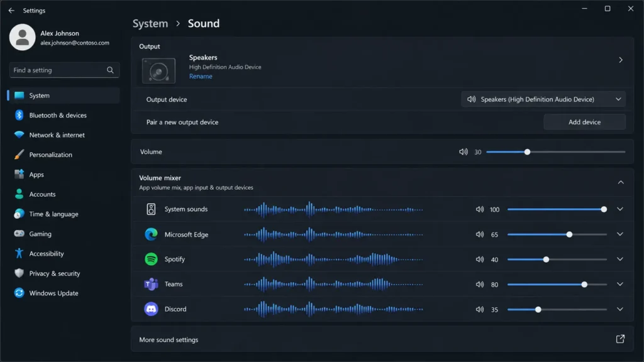Click Alex Johnson's profile avatar

click(x=22, y=37)
